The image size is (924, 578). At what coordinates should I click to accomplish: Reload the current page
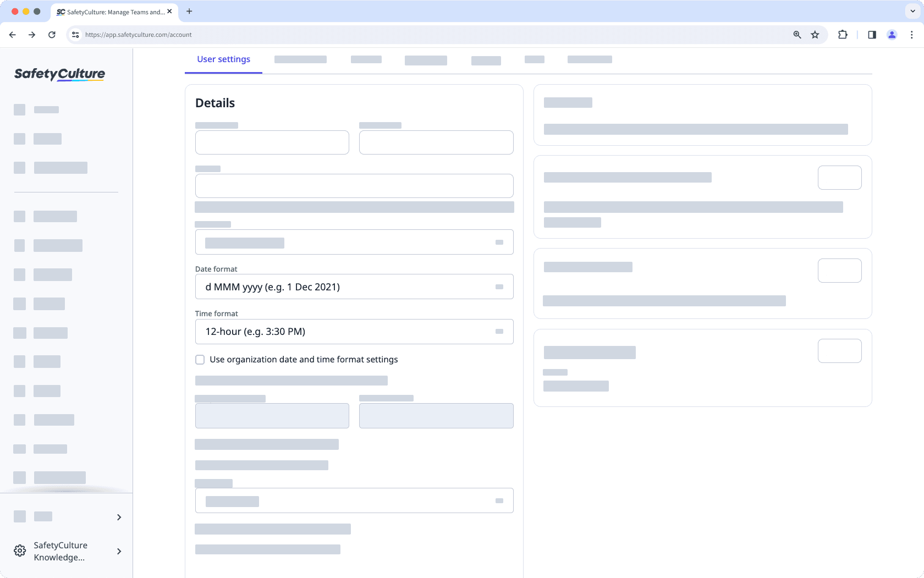pos(52,34)
